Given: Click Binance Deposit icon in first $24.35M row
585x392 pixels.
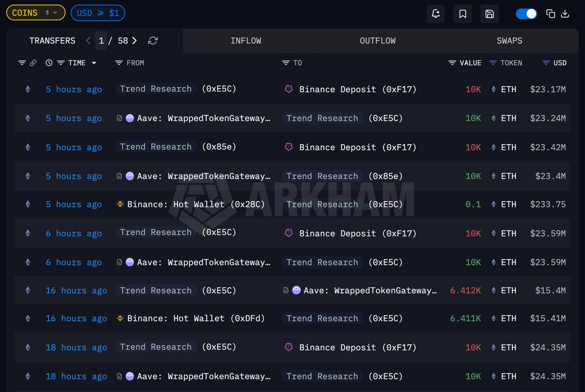Looking at the screenshot, I should point(289,347).
